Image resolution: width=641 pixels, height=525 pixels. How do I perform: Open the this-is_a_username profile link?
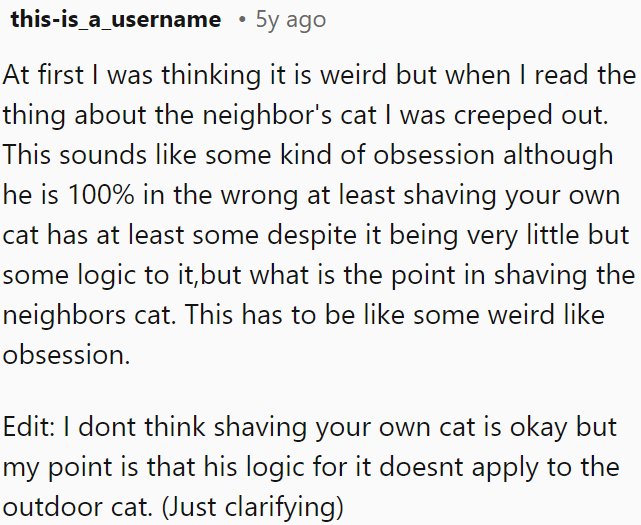(x=114, y=19)
